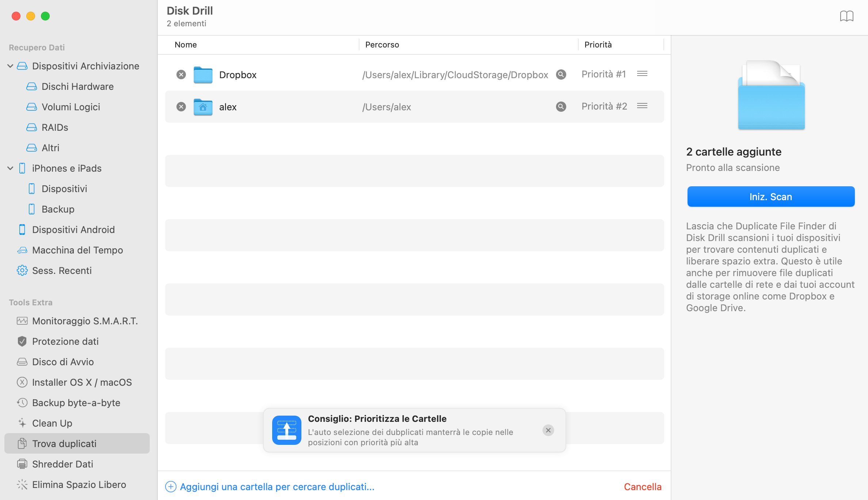Open Macchina del Tempo
The width and height of the screenshot is (868, 500).
point(77,250)
